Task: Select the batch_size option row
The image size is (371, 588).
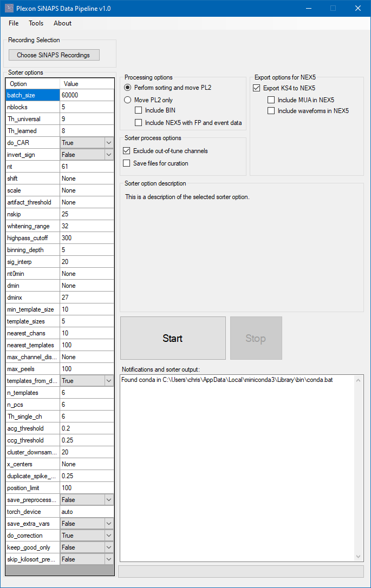Action: pos(32,95)
